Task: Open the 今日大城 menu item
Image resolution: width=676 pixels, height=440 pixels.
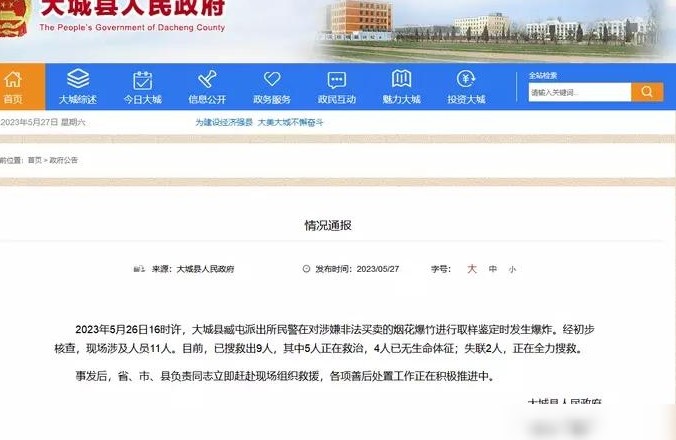Action: tap(143, 100)
